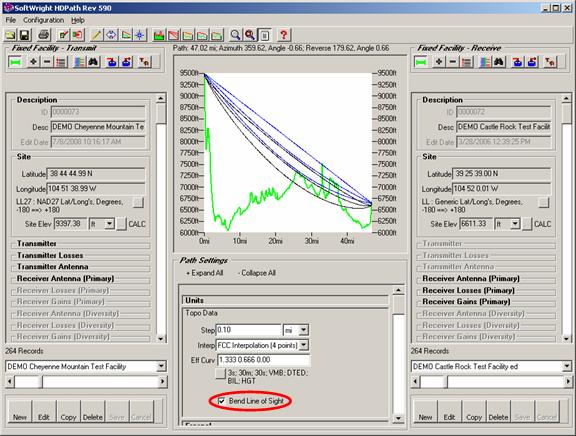Screen dimensions: 576x436
Task: Open a file with the folder icon
Action: 10,35
